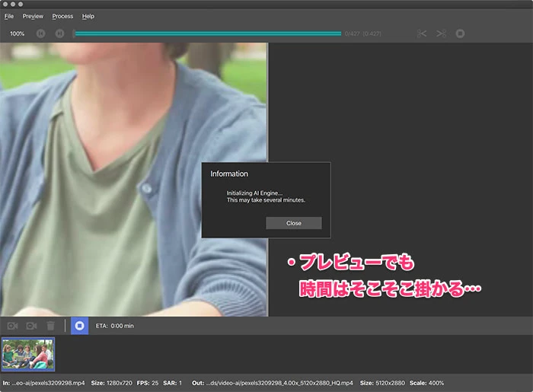Open the Preview menu
The width and height of the screenshot is (533, 392).
pos(33,16)
